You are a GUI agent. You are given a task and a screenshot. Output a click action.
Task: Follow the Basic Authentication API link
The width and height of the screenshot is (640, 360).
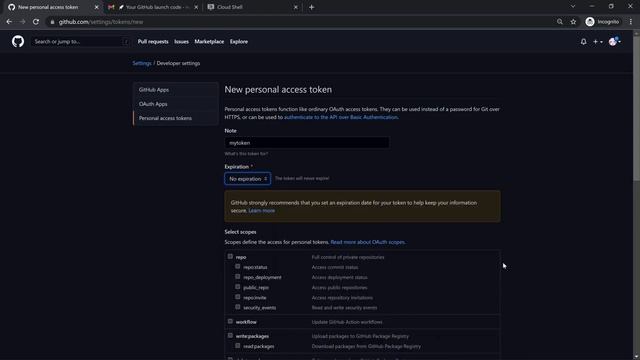tap(341, 117)
